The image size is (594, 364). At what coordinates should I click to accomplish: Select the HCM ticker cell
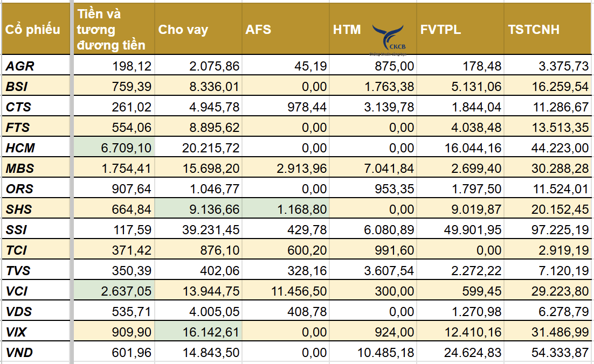pyautogui.click(x=20, y=148)
